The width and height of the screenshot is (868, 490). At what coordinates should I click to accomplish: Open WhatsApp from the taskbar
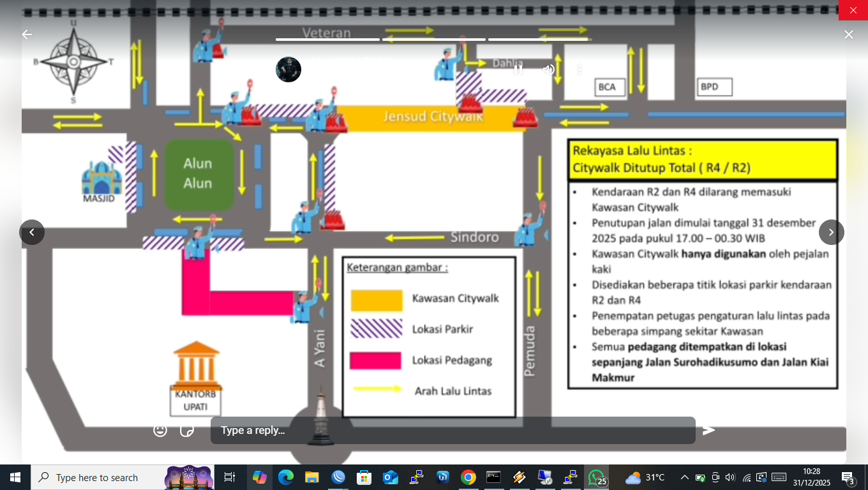[596, 477]
